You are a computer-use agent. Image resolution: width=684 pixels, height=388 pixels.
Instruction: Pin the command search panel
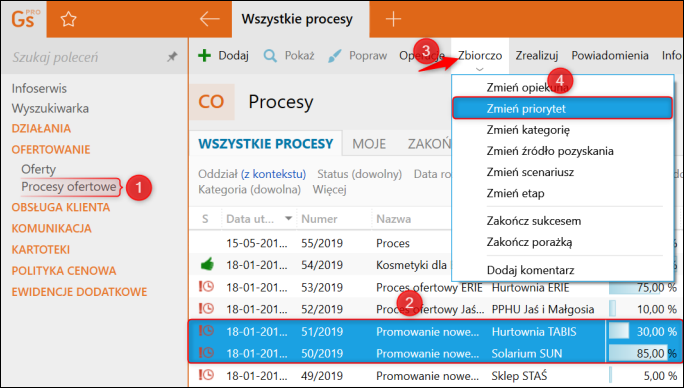click(172, 57)
